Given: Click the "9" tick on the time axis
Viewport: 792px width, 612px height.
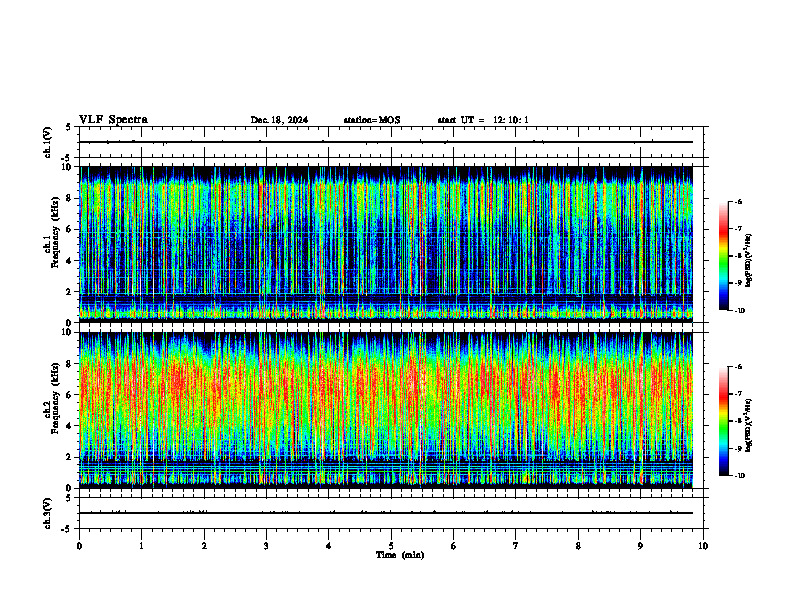Looking at the screenshot, I should [640, 546].
